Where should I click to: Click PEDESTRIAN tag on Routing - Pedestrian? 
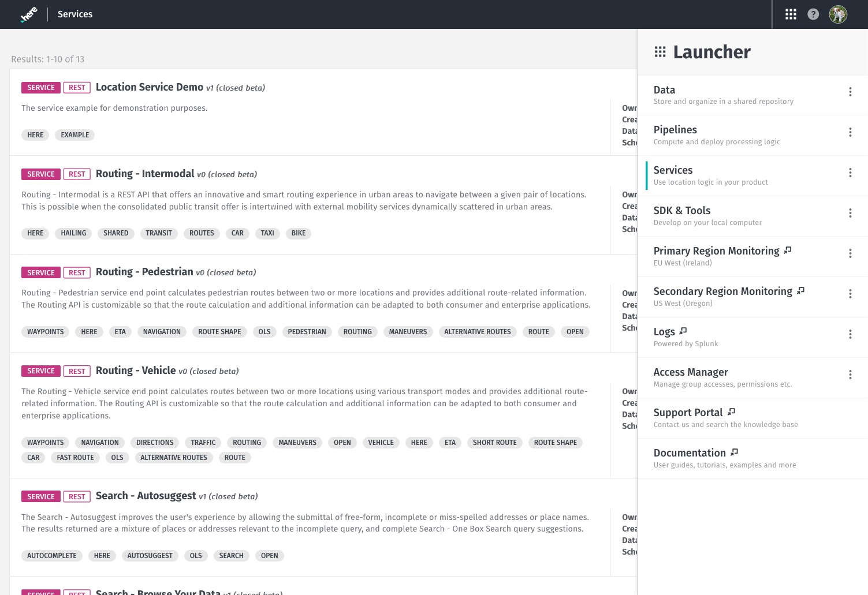[307, 332]
